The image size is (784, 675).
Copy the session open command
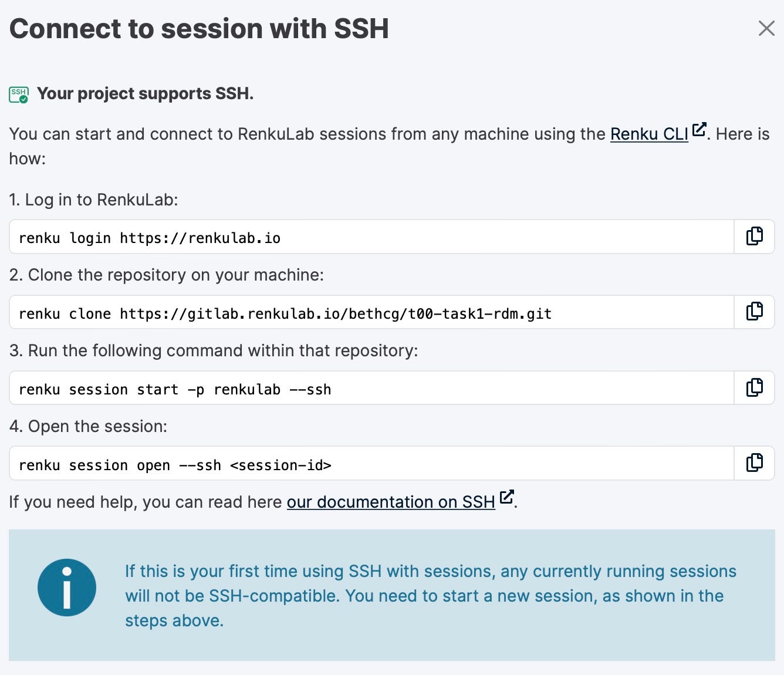click(x=755, y=463)
